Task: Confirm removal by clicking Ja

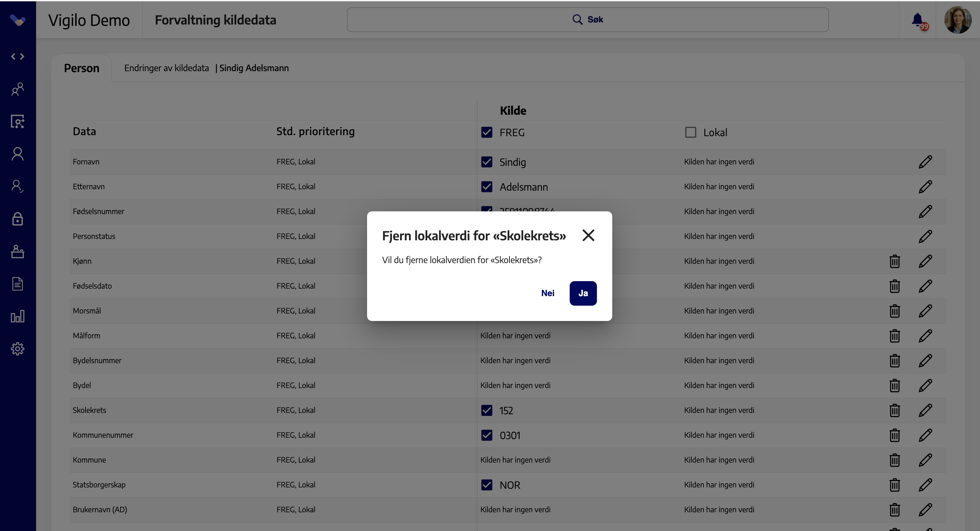Action: (x=583, y=293)
